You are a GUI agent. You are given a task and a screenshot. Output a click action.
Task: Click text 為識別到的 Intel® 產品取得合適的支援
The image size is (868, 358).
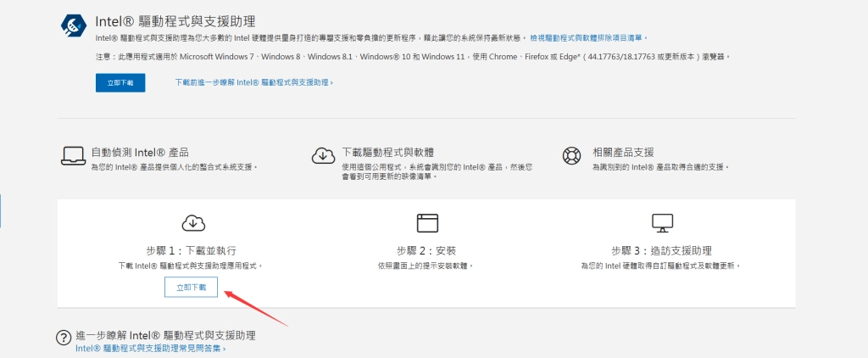coord(659,166)
